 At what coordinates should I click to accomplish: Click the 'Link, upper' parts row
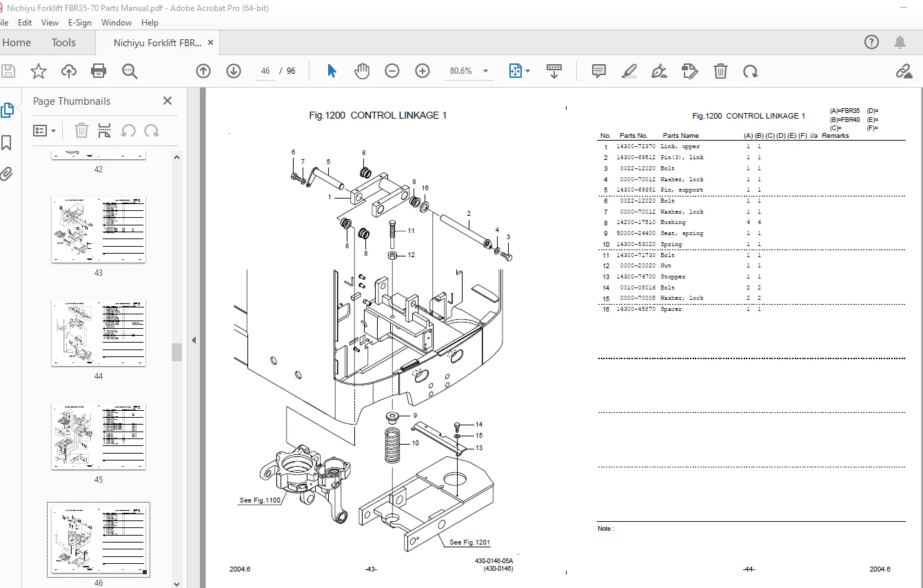751,147
